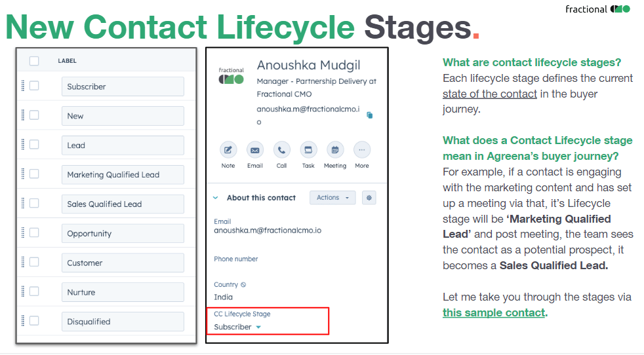Image resolution: width=644 pixels, height=355 pixels.
Task: Tick the checkbox next to Subscriber
Action: point(34,86)
